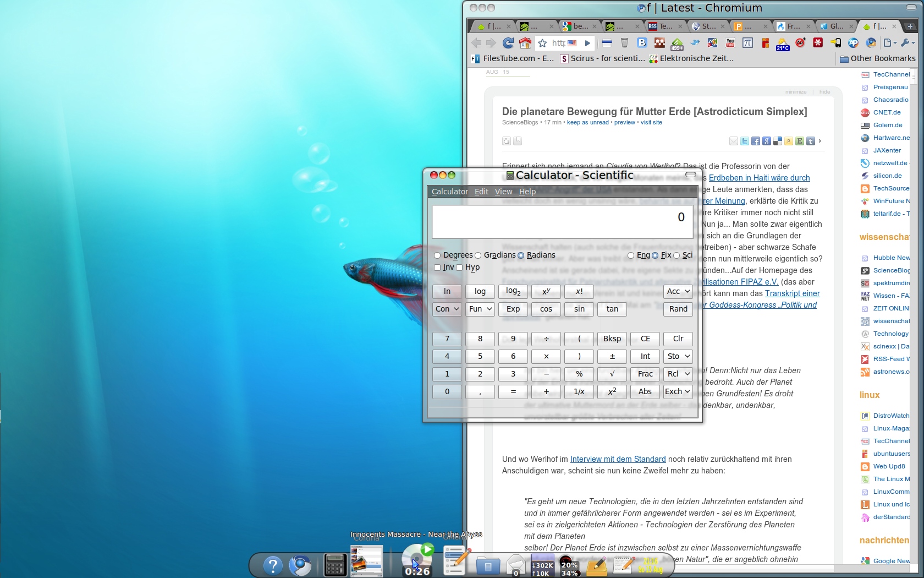The width and height of the screenshot is (924, 578).
Task: Click the trash can extension icon
Action: (x=624, y=43)
